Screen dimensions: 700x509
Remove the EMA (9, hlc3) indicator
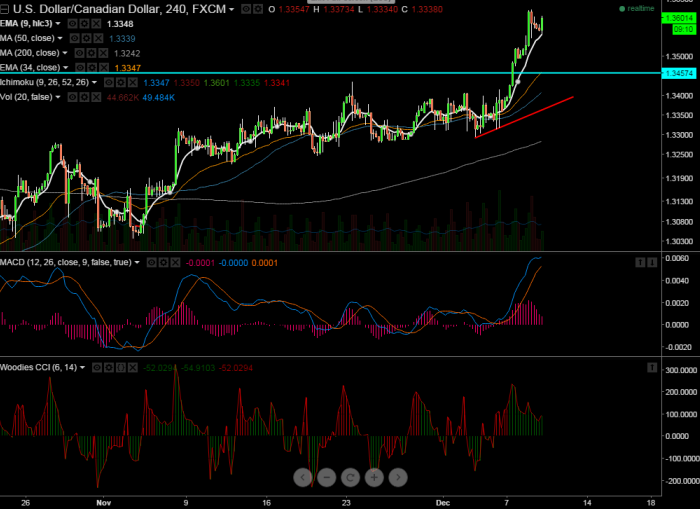click(96, 24)
